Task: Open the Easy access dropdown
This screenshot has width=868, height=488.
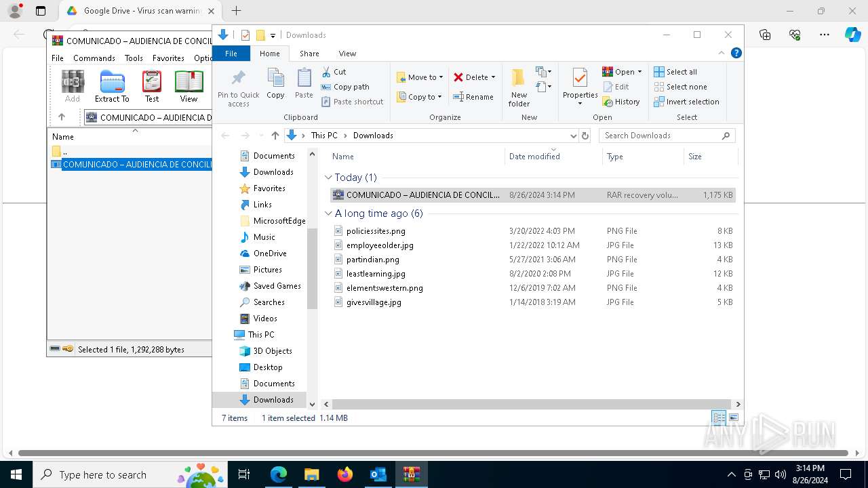Action: click(543, 87)
